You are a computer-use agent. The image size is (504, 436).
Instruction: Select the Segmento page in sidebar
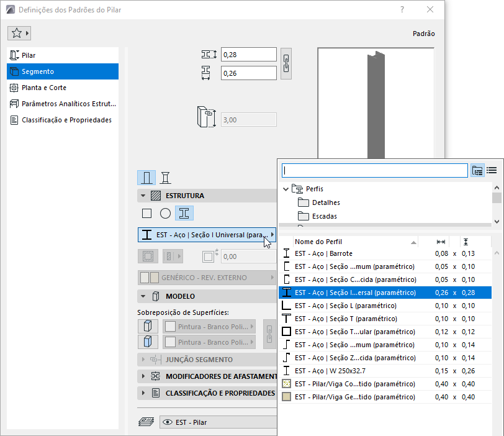click(63, 71)
